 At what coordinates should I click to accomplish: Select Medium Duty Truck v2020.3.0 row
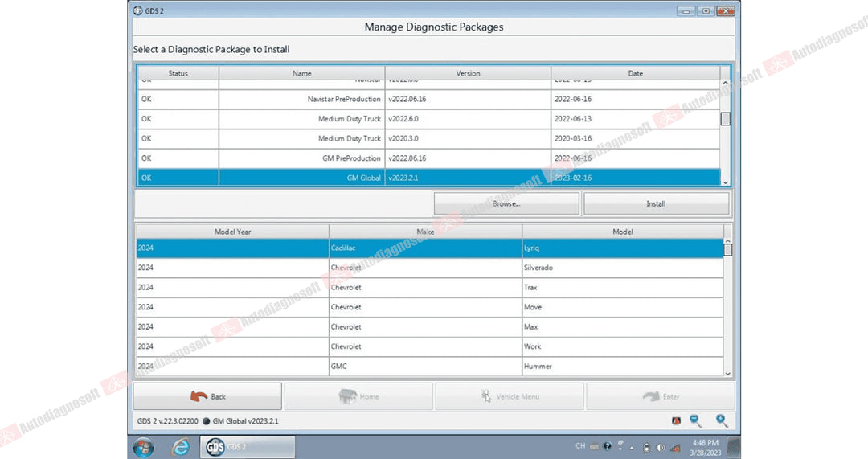tap(428, 138)
